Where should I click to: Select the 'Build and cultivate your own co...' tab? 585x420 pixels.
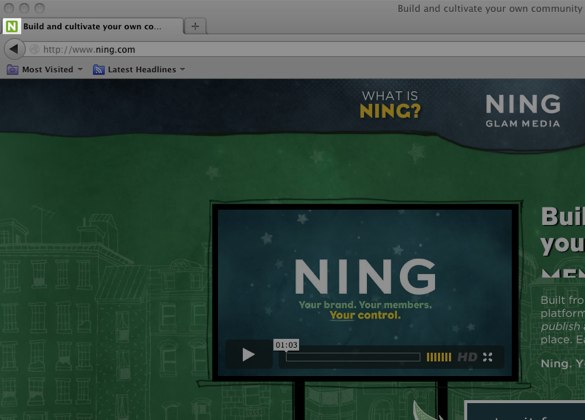[93, 26]
